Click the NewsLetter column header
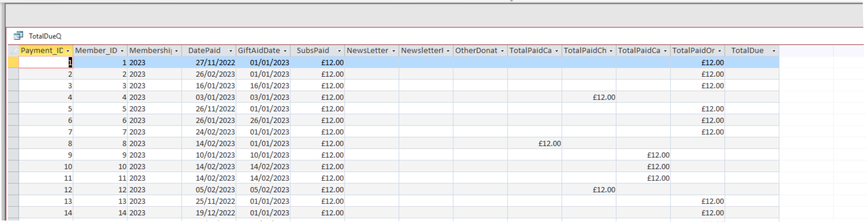Image resolution: width=868 pixels, height=222 pixels. (x=368, y=50)
